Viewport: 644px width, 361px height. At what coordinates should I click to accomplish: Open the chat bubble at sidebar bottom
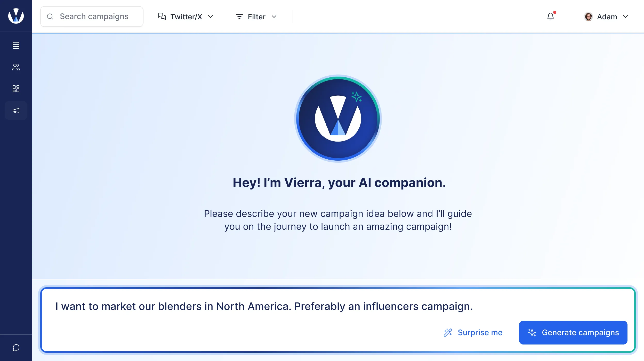16,348
